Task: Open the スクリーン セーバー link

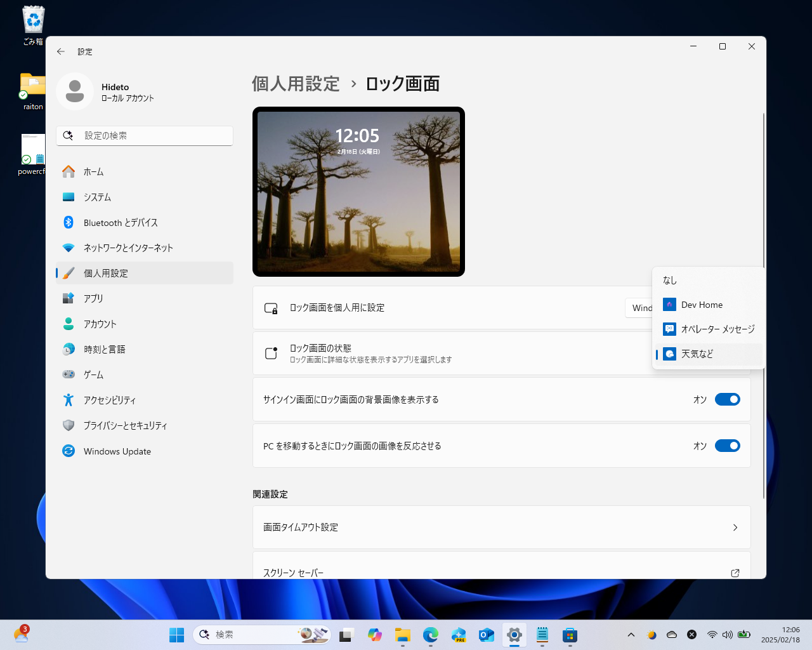Action: (x=501, y=573)
